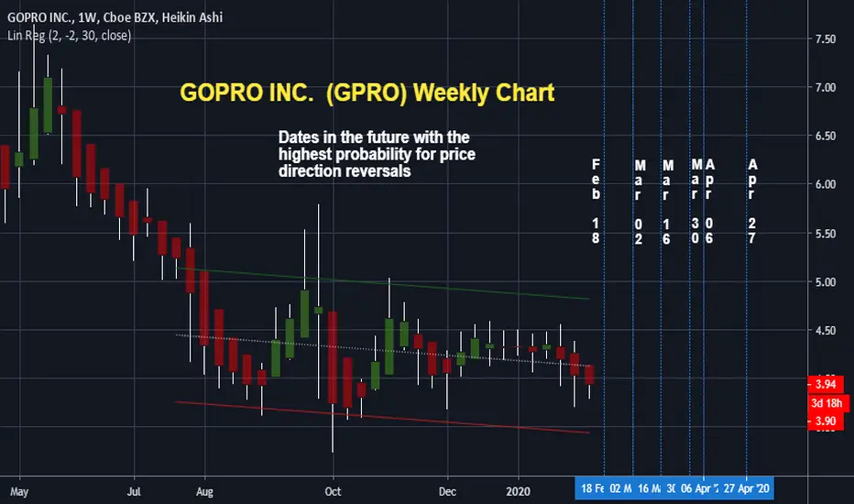Click the latest red weekly candle
Viewport: 854px width, 504px height.
tap(589, 375)
